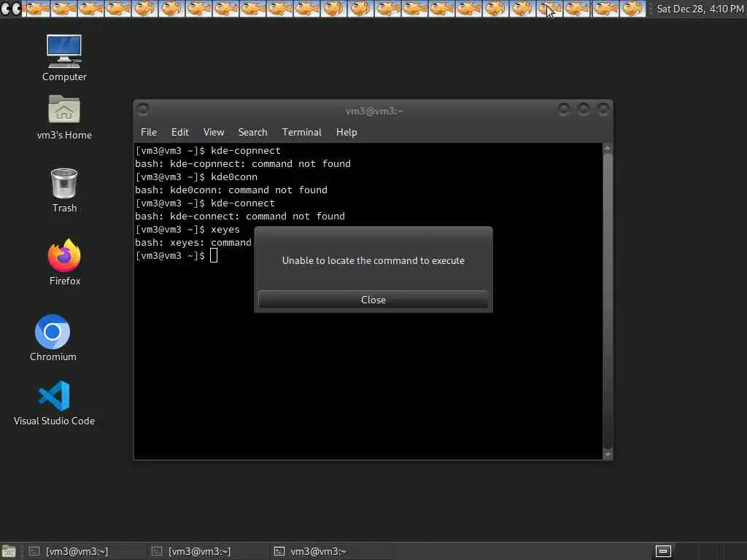
Task: Open the terminal window menu icon in the title bar
Action: tap(143, 110)
